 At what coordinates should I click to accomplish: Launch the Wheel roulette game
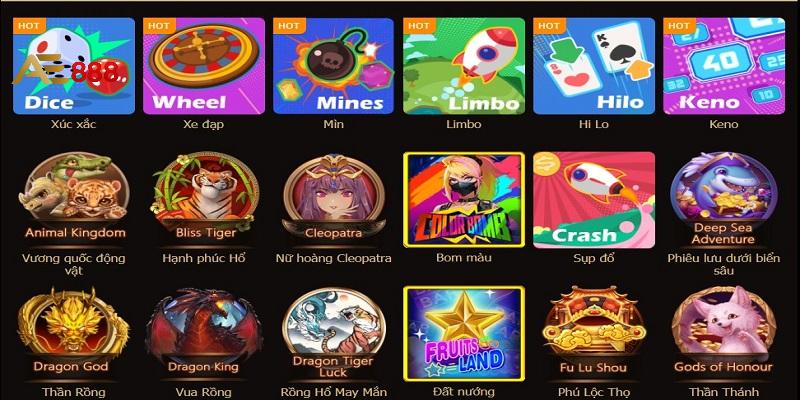coord(204,66)
